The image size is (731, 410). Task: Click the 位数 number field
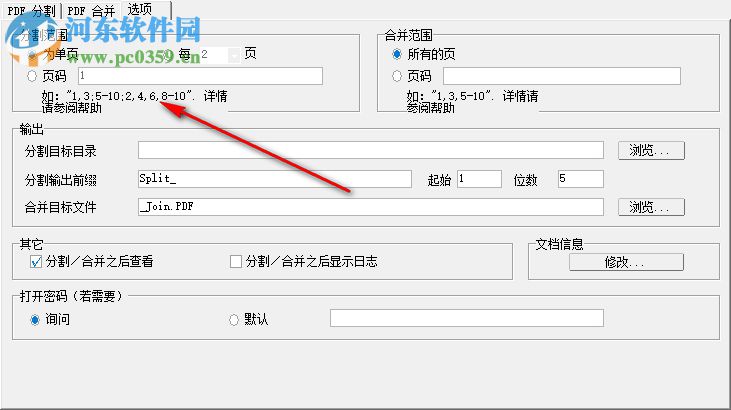click(x=580, y=179)
